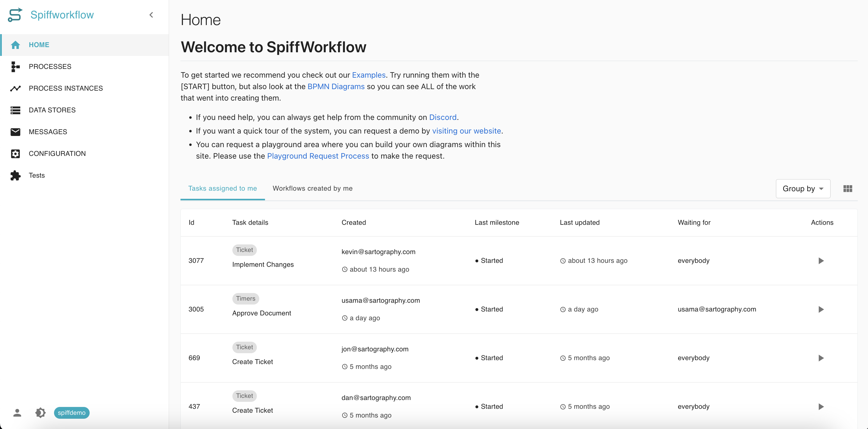Switch to grid view icon

pyautogui.click(x=848, y=189)
